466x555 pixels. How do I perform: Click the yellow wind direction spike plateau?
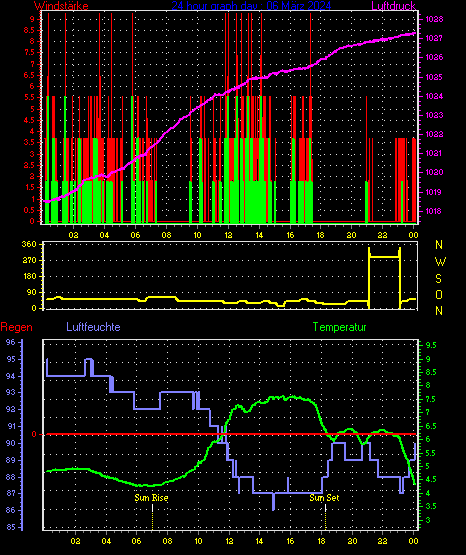tap(384, 257)
